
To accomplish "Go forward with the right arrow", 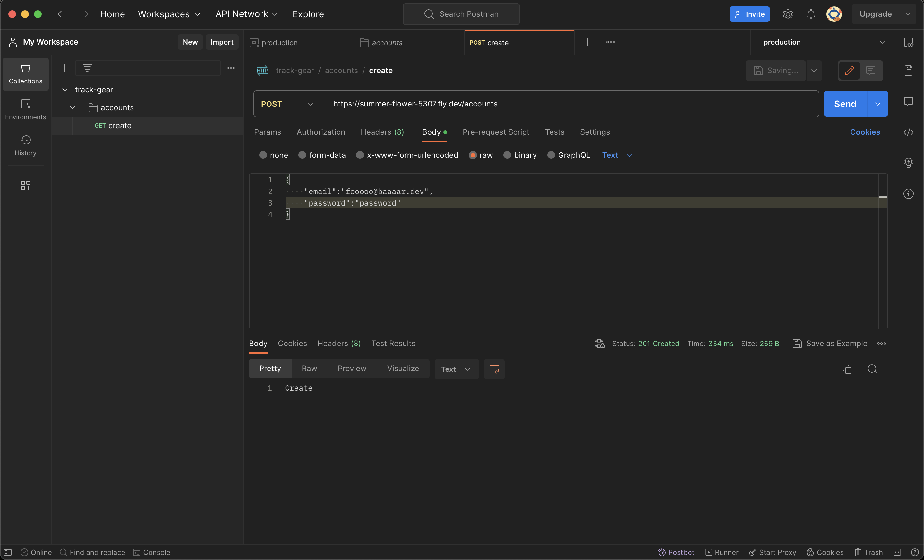I will 84,14.
